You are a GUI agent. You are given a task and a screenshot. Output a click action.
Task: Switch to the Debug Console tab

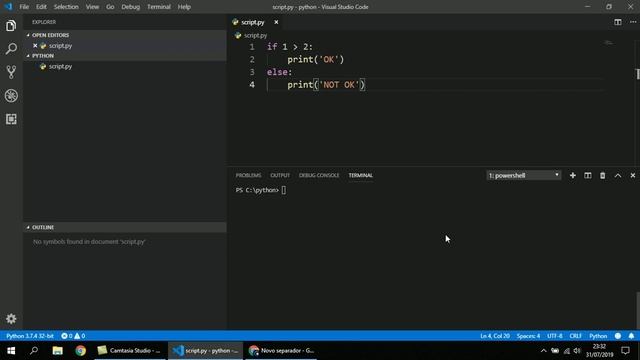click(x=319, y=176)
